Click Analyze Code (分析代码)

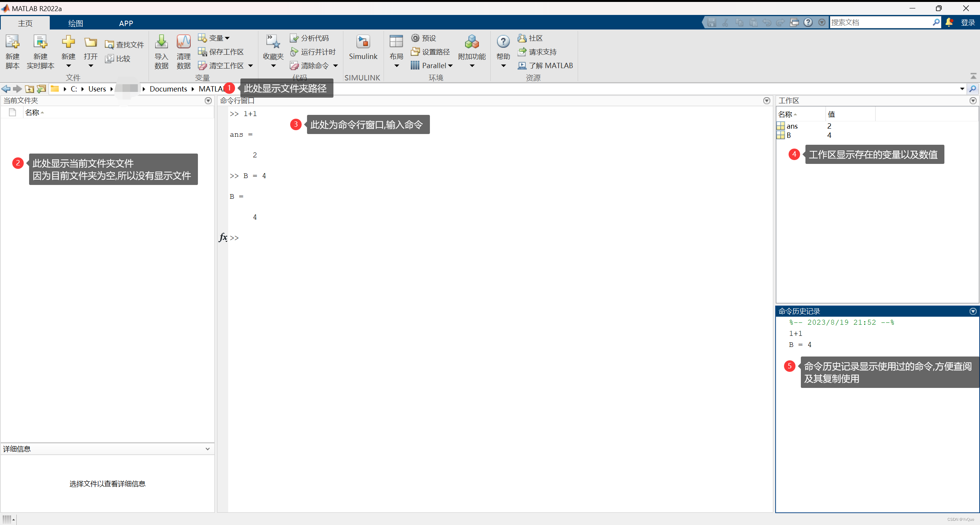pos(309,38)
